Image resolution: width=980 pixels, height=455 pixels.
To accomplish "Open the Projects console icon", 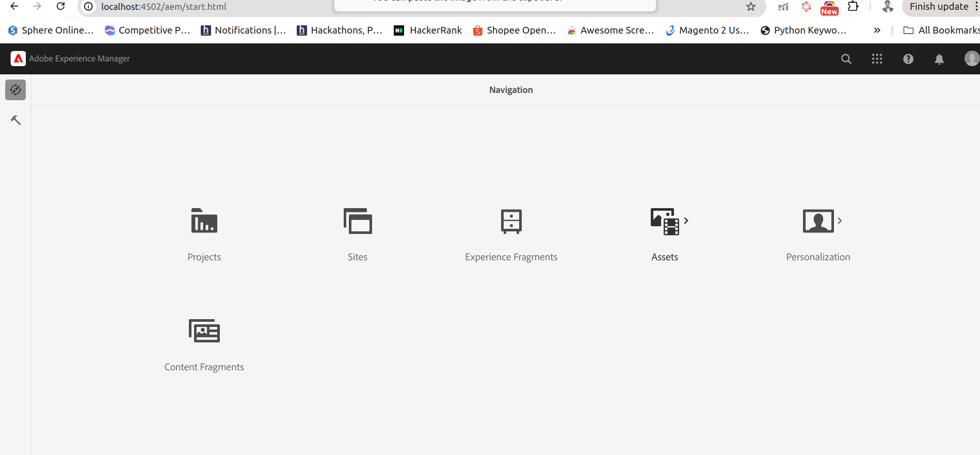I will click(204, 221).
